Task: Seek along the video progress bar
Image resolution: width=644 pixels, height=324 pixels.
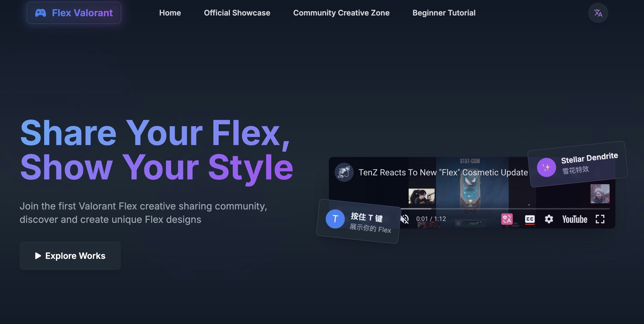Action: pyautogui.click(x=505, y=209)
